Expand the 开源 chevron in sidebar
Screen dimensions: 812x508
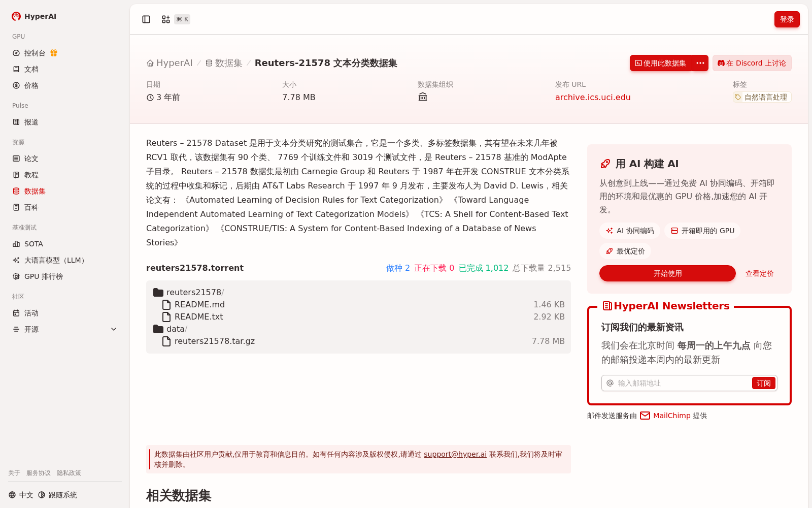point(114,329)
